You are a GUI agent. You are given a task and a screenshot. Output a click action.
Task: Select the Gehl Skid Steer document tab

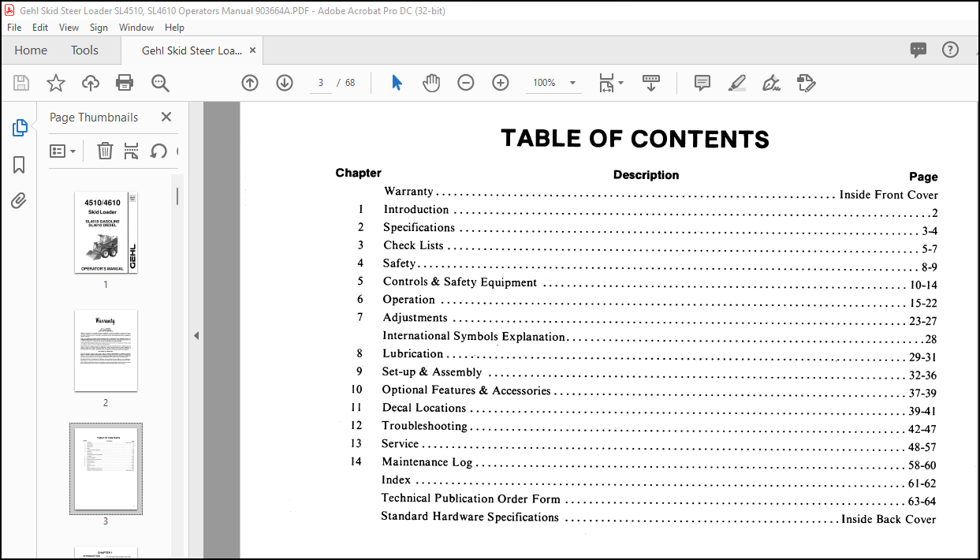pyautogui.click(x=192, y=50)
